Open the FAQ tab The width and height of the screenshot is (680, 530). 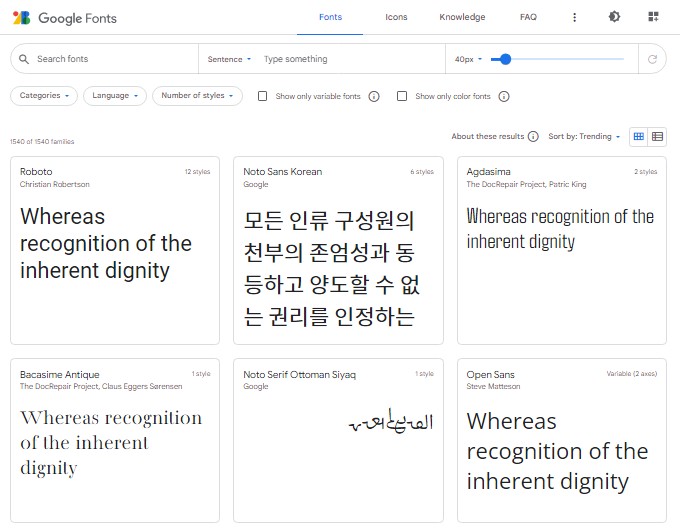coord(528,17)
